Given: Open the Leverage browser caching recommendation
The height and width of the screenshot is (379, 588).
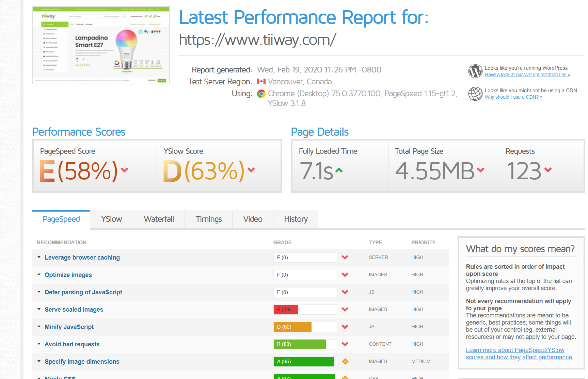Looking at the screenshot, I should click(x=82, y=258).
